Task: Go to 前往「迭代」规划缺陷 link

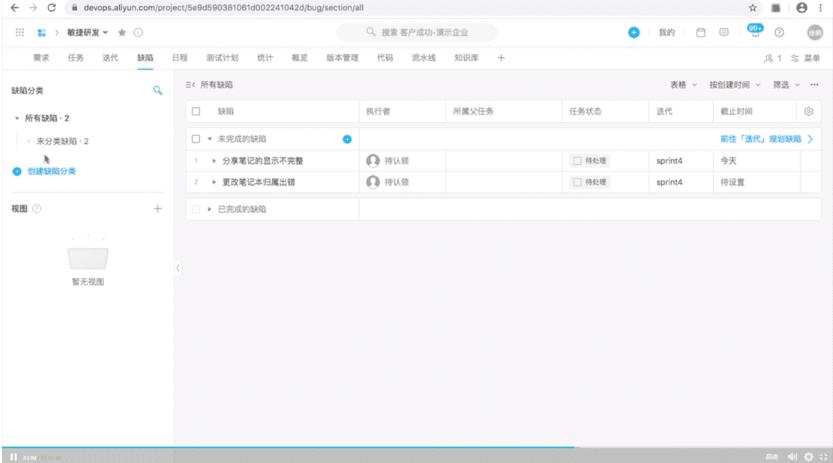Action: pos(767,139)
